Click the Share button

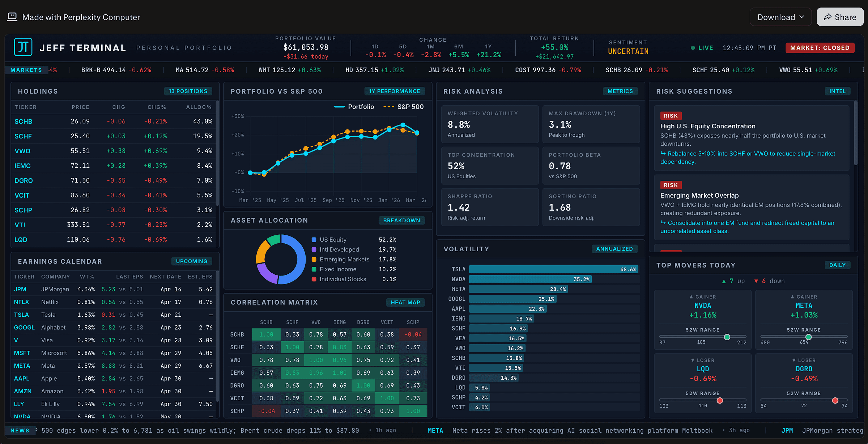point(840,17)
